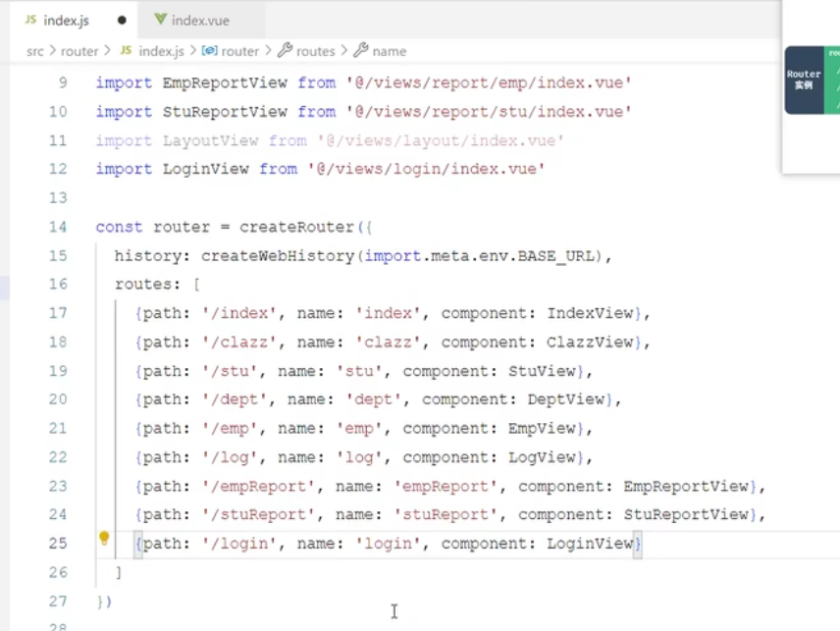Place cursor on 'EmpReportView' in line 9 import
This screenshot has width=840, height=631.
[225, 83]
